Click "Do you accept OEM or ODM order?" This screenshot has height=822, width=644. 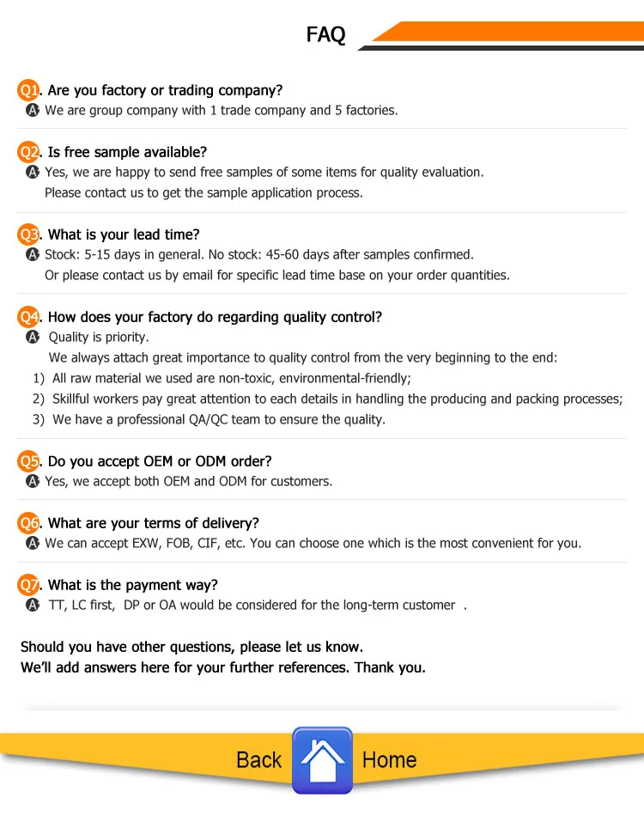click(x=160, y=461)
